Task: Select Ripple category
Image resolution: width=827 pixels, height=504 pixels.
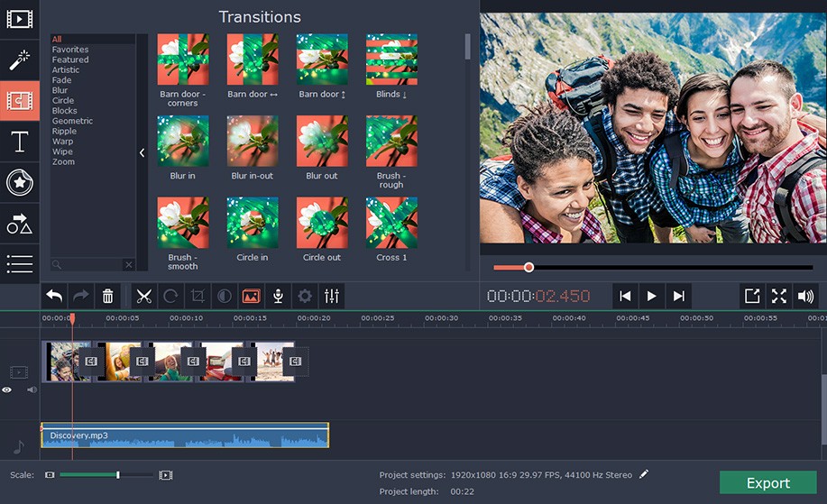Action: point(64,132)
